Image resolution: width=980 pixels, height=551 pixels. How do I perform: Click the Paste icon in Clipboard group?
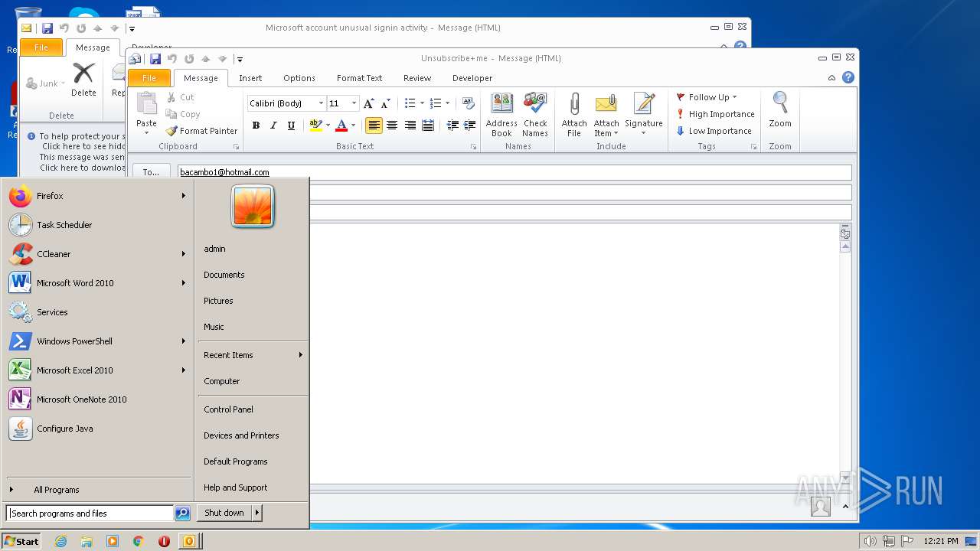tap(146, 104)
